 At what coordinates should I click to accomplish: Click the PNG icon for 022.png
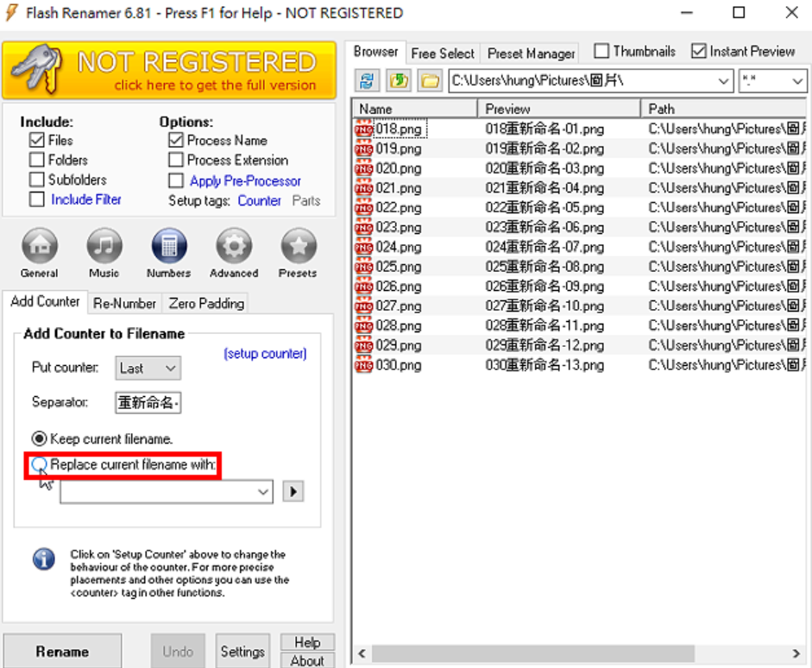pyautogui.click(x=363, y=208)
